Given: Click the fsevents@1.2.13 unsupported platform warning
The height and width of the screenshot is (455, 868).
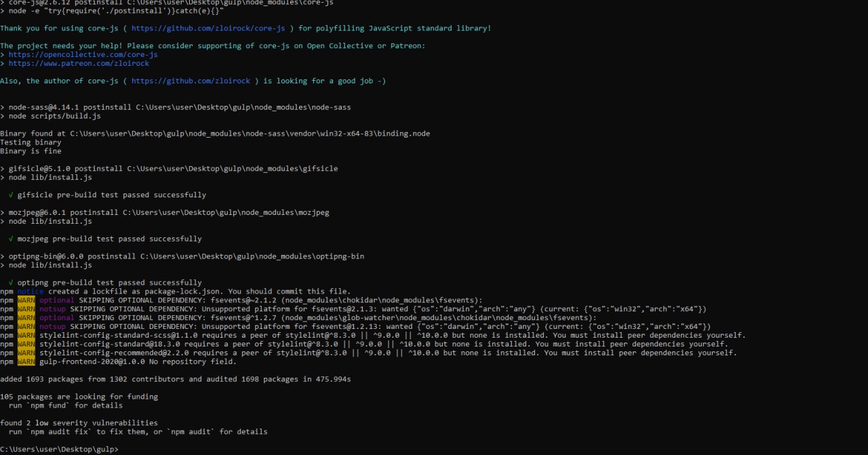Looking at the screenshot, I should pyautogui.click(x=355, y=327).
